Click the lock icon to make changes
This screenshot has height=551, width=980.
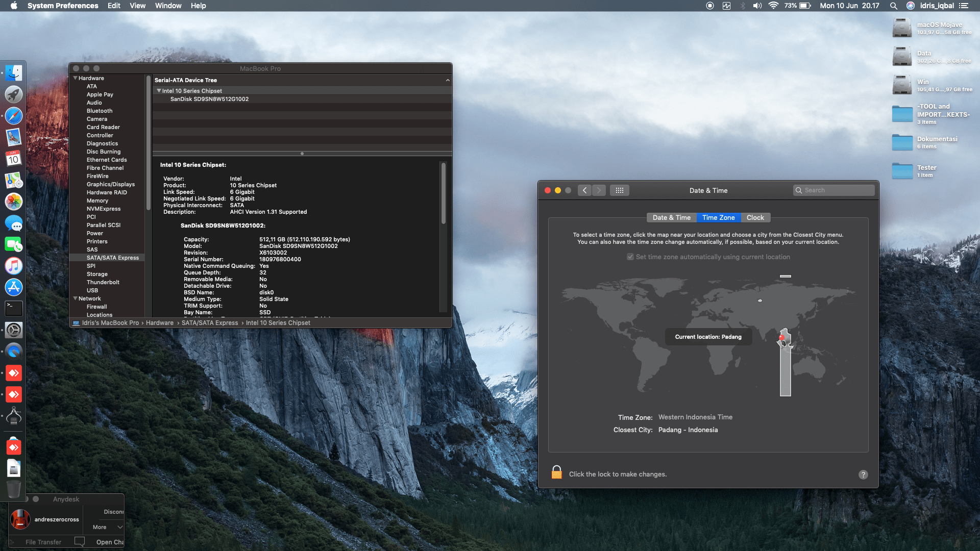pos(556,473)
